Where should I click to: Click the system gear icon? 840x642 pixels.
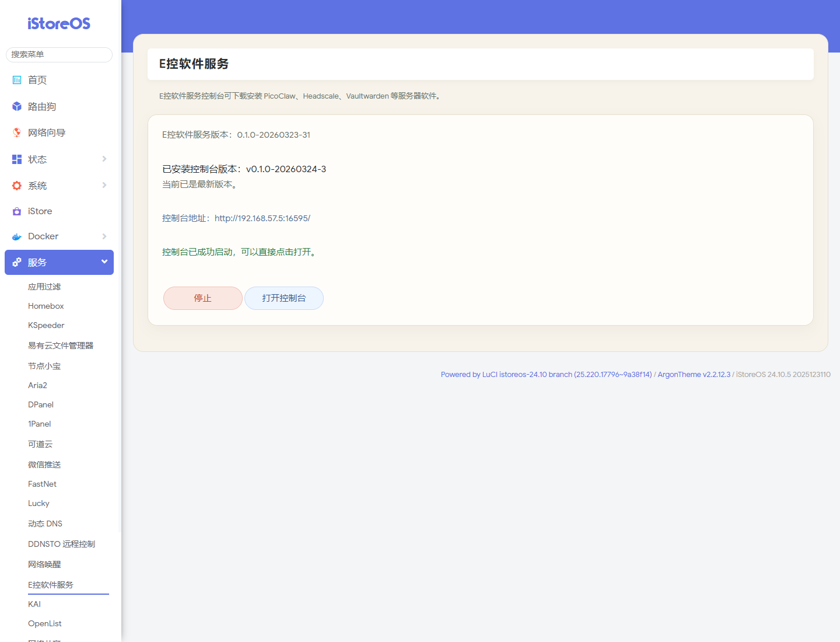click(x=17, y=186)
